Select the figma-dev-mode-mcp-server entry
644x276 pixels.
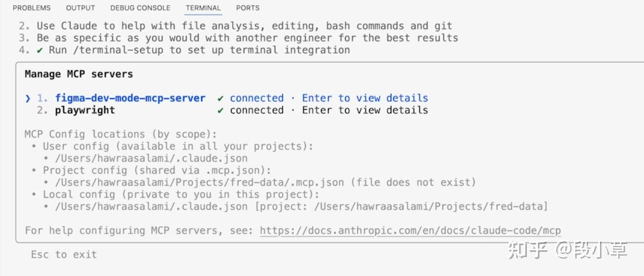(130, 98)
